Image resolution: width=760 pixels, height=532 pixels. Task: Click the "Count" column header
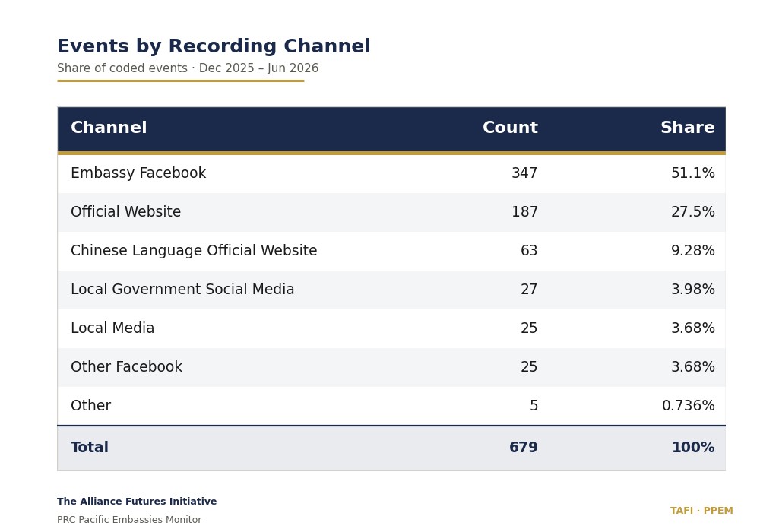(x=510, y=128)
